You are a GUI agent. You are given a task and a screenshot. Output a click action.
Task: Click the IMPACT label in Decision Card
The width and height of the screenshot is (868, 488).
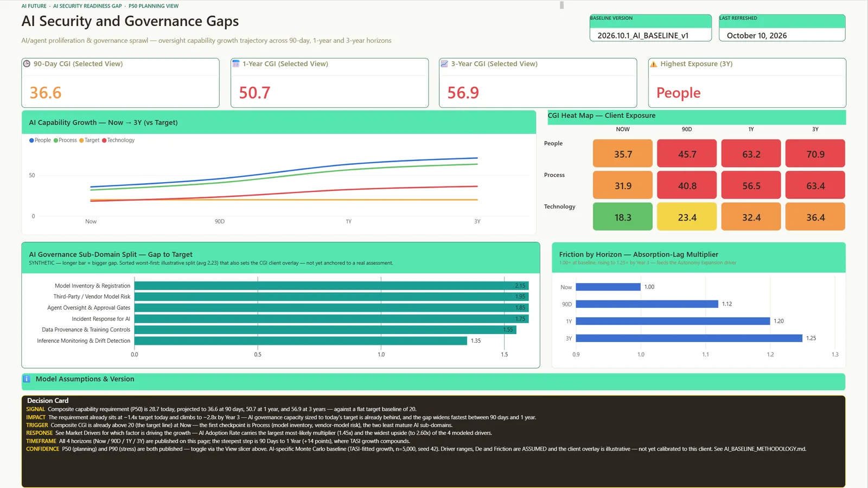coord(36,418)
